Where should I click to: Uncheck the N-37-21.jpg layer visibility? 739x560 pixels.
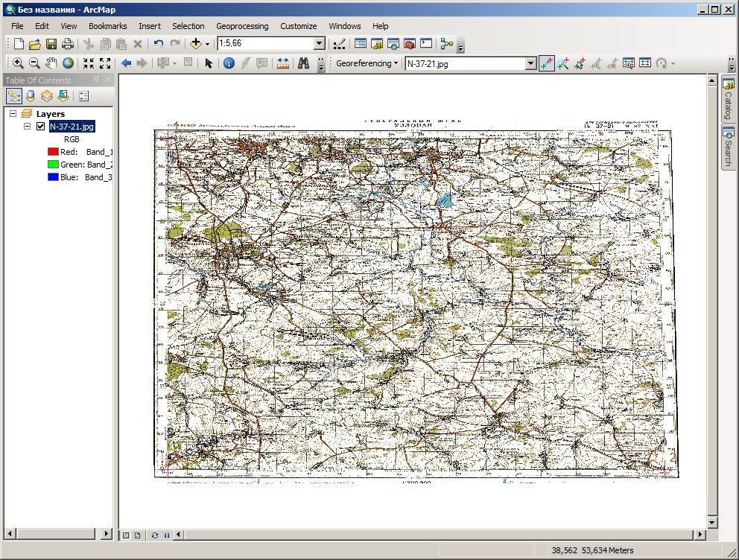[40, 127]
